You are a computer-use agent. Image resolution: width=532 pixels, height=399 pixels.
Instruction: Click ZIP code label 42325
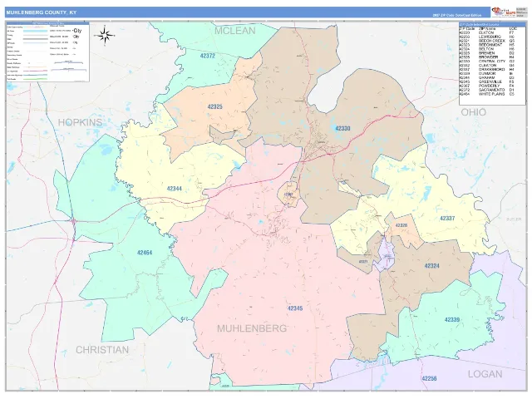(214, 106)
